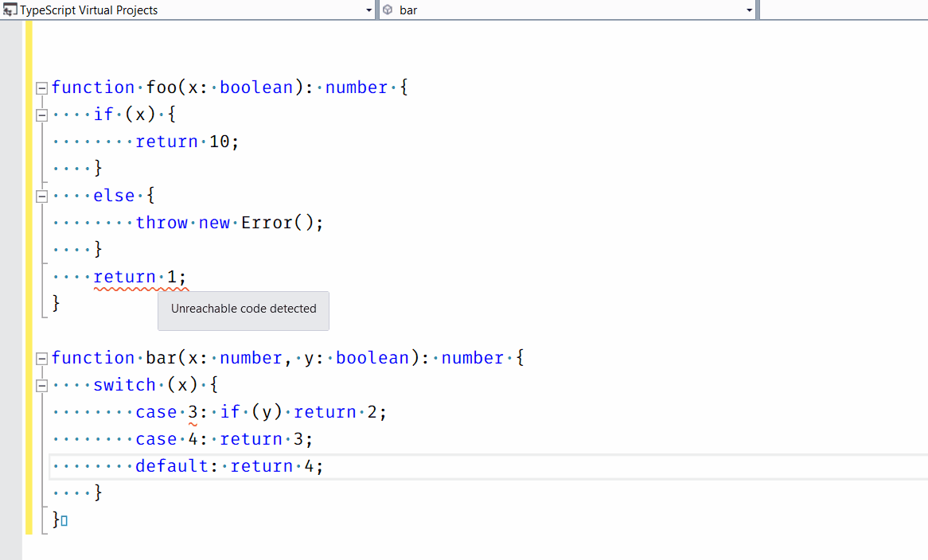
Task: Click the yellow change-tracking margin bar
Action: [29, 278]
